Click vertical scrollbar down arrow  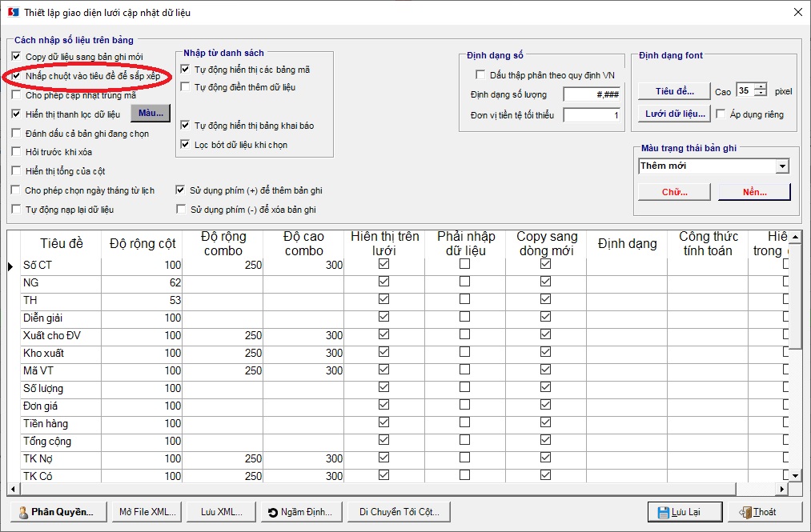795,475
